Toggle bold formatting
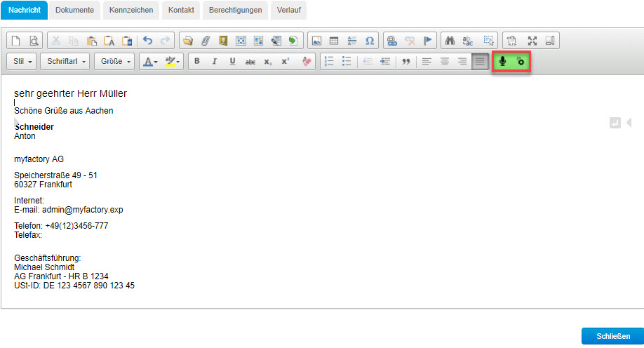 [x=197, y=62]
